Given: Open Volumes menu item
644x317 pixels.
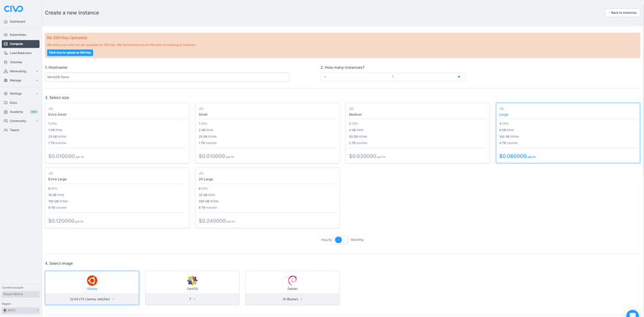Looking at the screenshot, I should (x=16, y=62).
